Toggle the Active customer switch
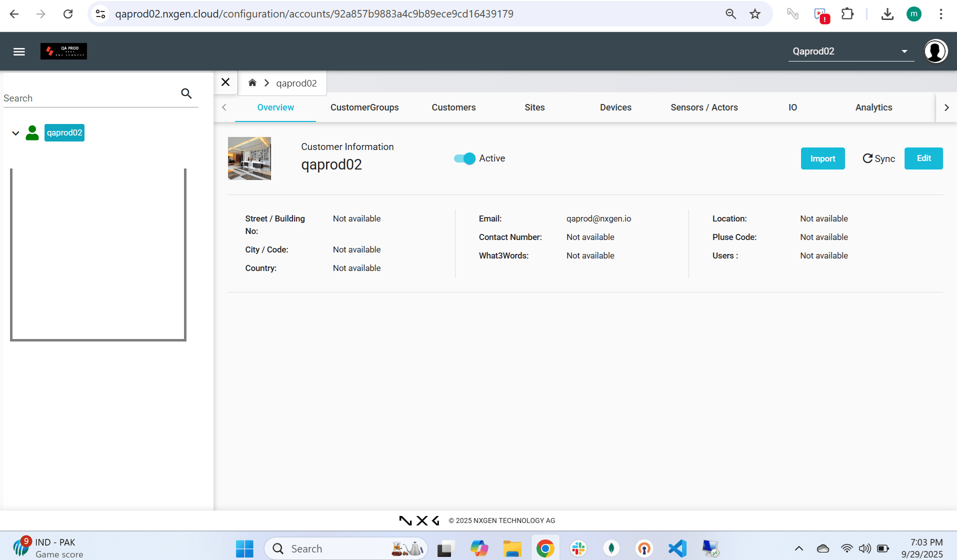The width and height of the screenshot is (957, 560). (464, 158)
